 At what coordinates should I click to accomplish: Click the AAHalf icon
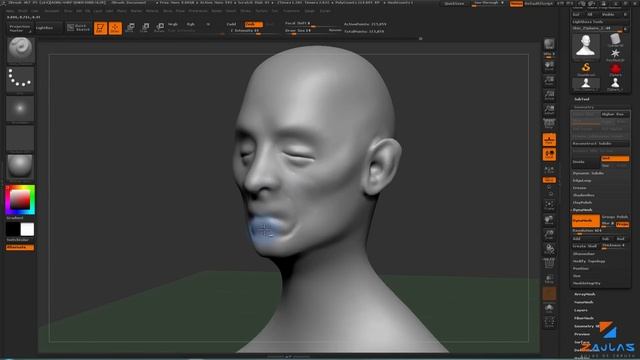[x=549, y=110]
